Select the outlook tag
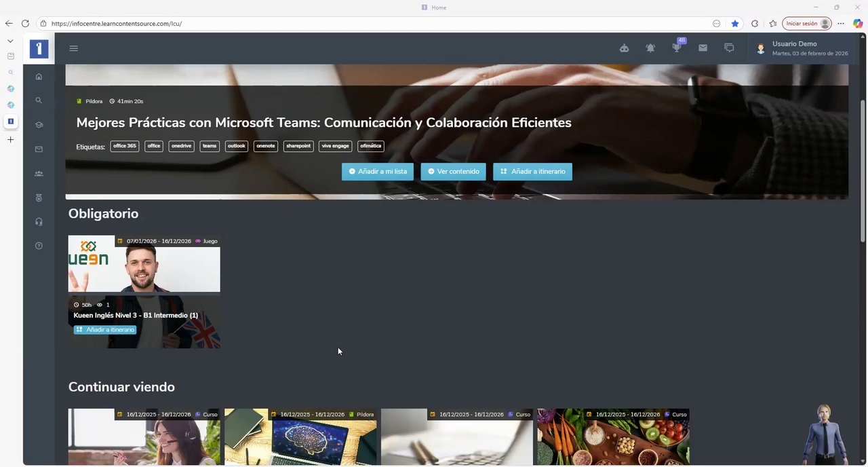 (237, 146)
